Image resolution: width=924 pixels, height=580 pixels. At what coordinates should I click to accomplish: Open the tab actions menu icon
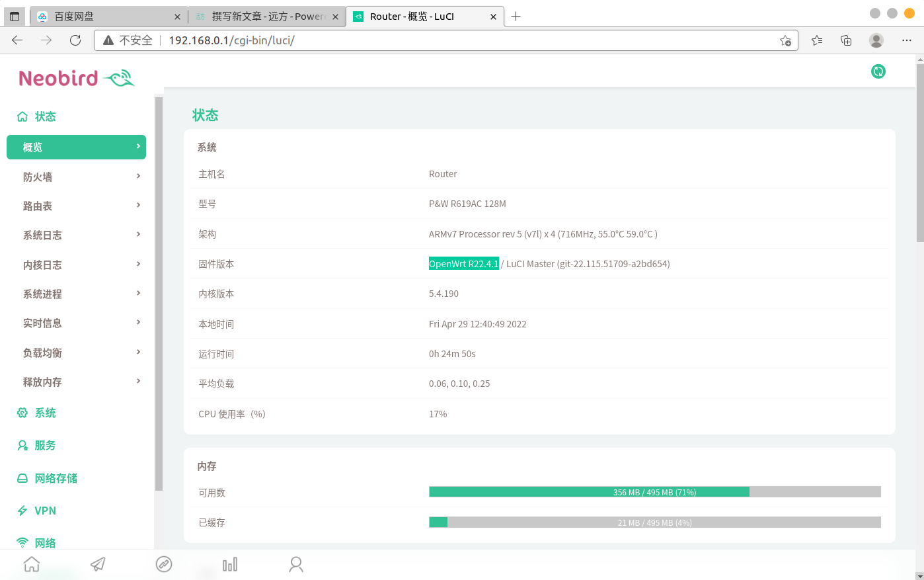[x=15, y=17]
